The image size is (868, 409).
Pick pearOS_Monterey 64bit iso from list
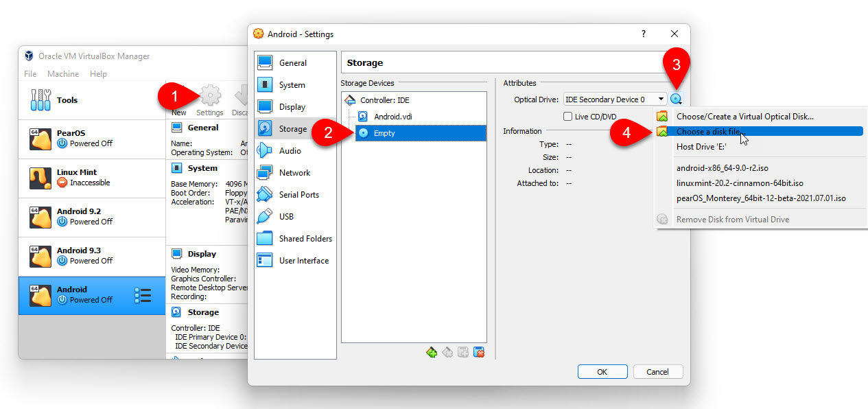click(x=760, y=198)
